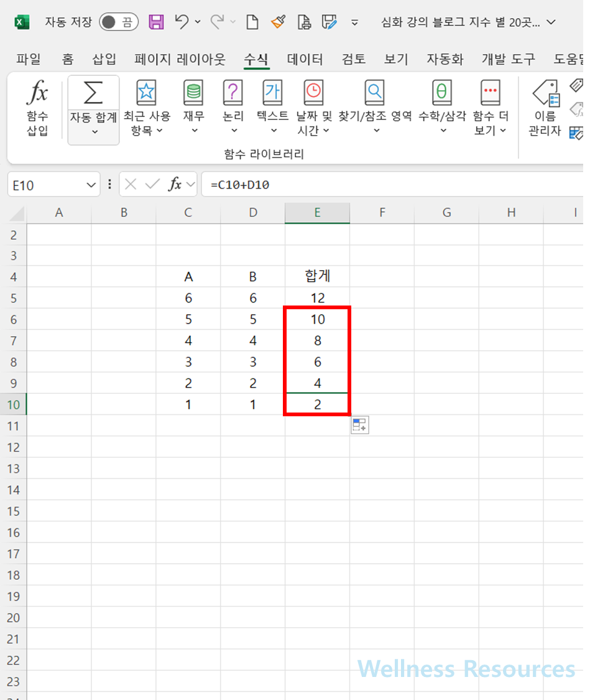This screenshot has height=700, width=590.
Task: Switch to the 자동화 tab
Action: coord(445,59)
